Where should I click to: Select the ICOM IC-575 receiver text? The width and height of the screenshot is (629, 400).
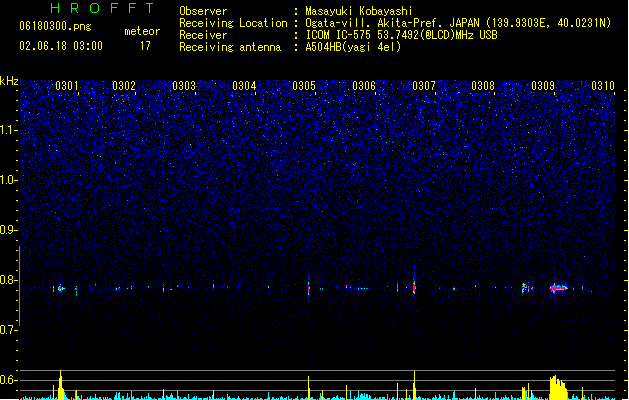(401, 35)
